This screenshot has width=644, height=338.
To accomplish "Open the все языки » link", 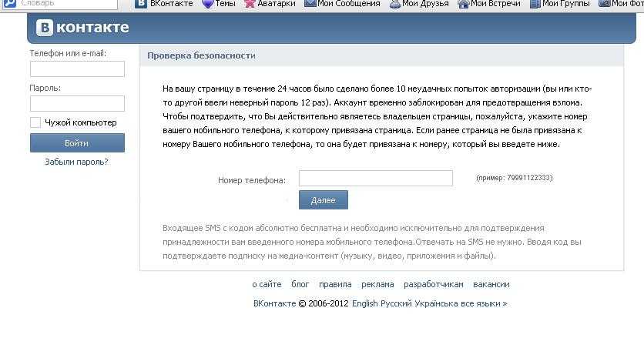I will tap(485, 303).
